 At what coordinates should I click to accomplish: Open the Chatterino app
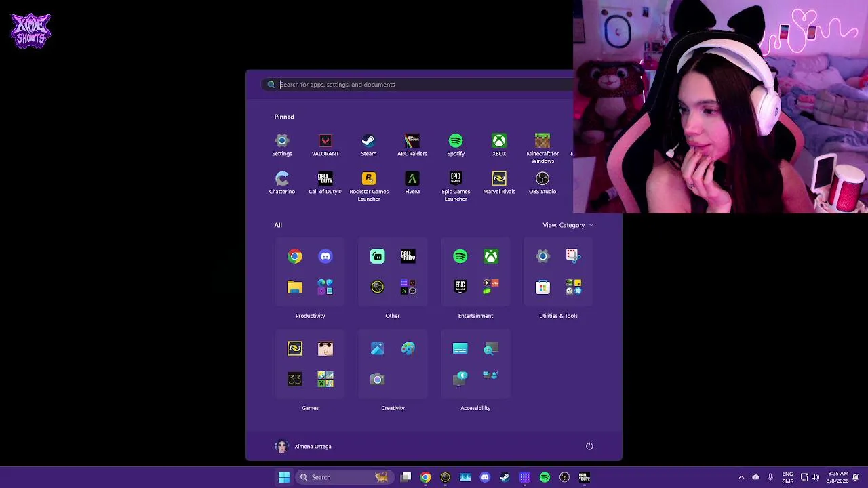click(282, 183)
